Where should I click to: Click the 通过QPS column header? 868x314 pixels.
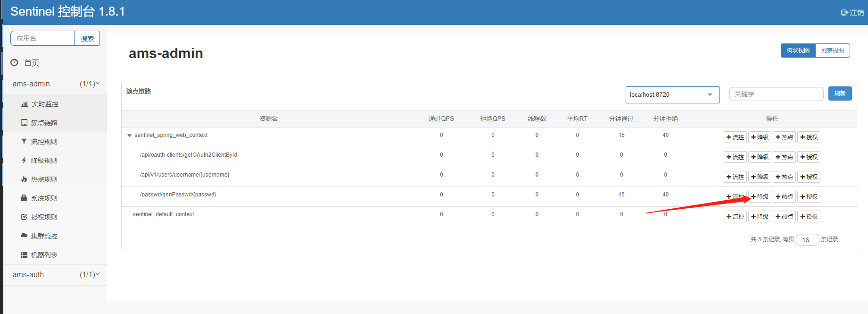[x=441, y=119]
